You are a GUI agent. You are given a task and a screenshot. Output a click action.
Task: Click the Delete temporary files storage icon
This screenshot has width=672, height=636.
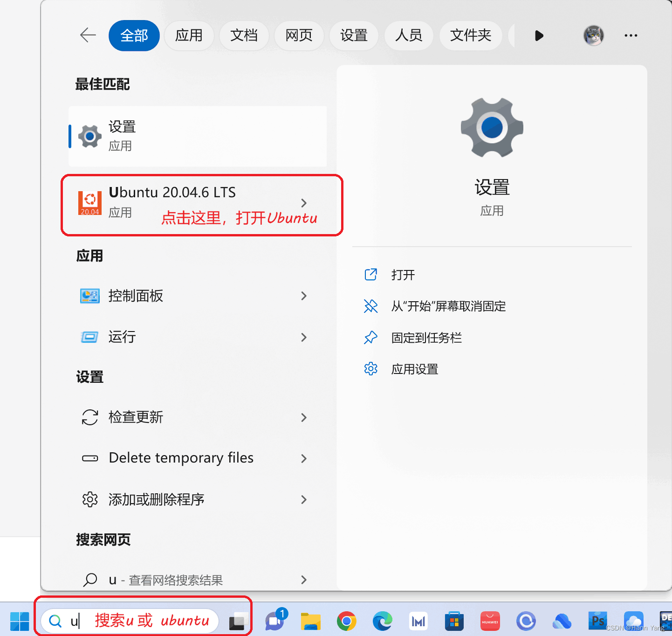(x=90, y=458)
